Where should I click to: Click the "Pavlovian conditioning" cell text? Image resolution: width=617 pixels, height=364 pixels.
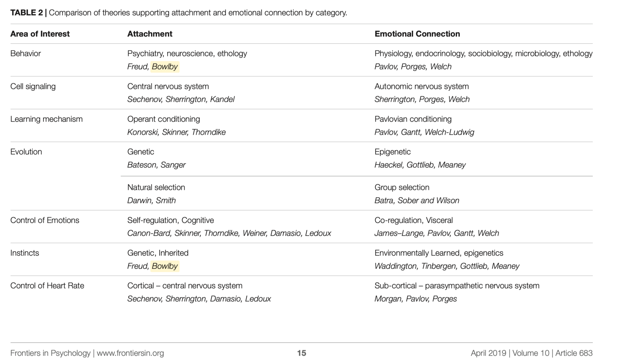413,119
